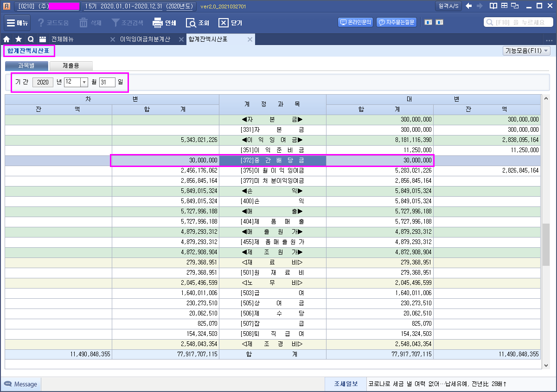The height and width of the screenshot is (392, 557).
Task: Open the favorites star icon
Action: point(19,39)
